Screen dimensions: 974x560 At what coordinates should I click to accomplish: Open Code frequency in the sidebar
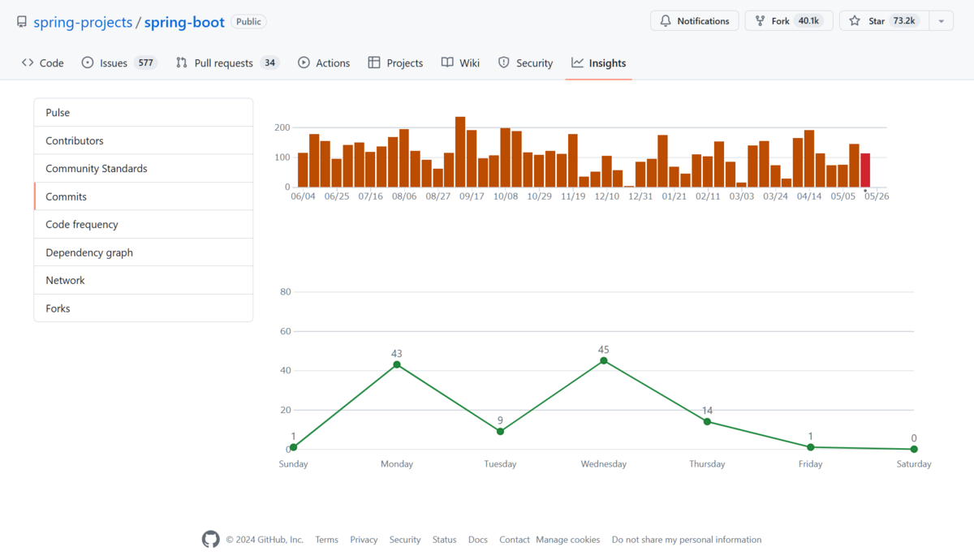coord(144,225)
